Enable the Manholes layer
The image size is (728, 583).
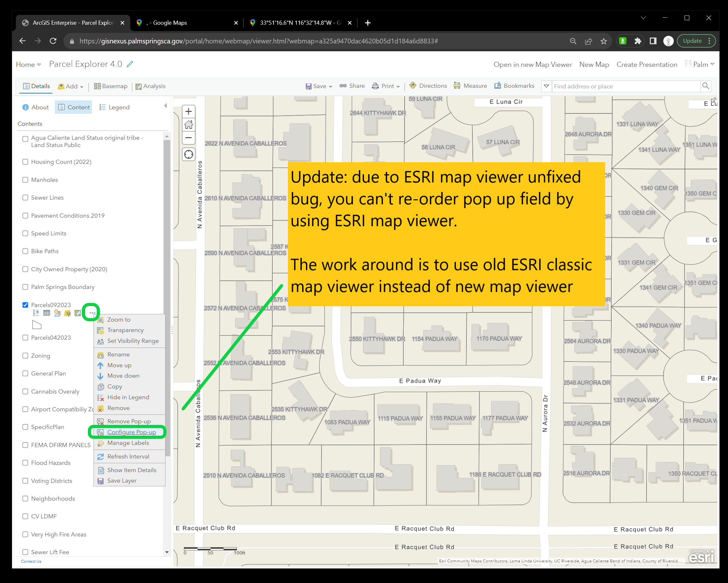click(x=25, y=179)
